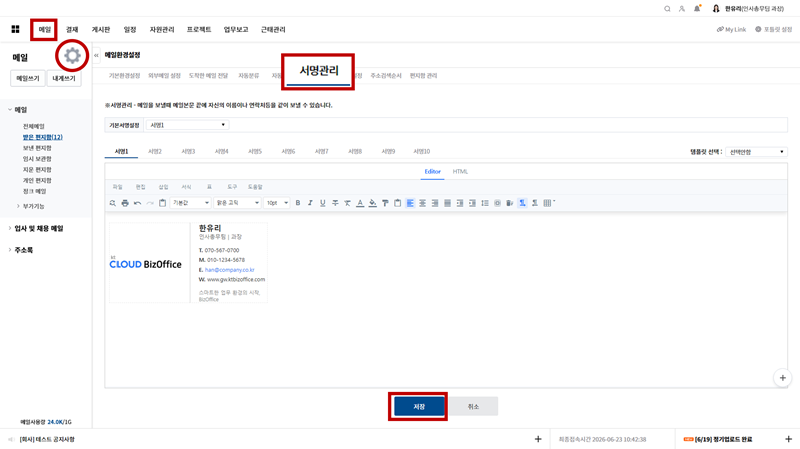Image resolution: width=800 pixels, height=449 pixels.
Task: Open the background highlight color tool
Action: click(x=372, y=203)
